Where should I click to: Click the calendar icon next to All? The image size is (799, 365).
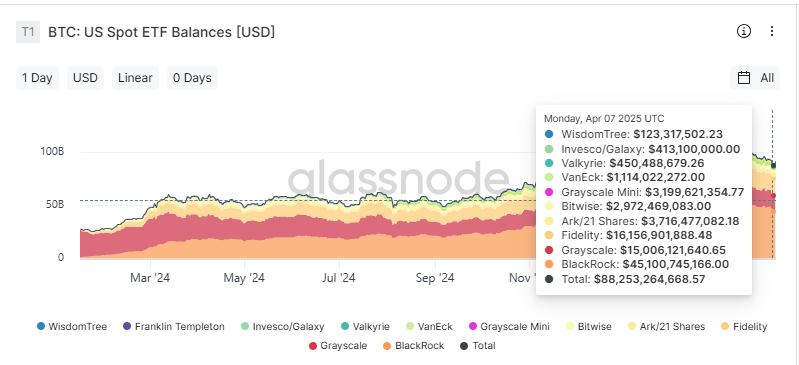(744, 78)
